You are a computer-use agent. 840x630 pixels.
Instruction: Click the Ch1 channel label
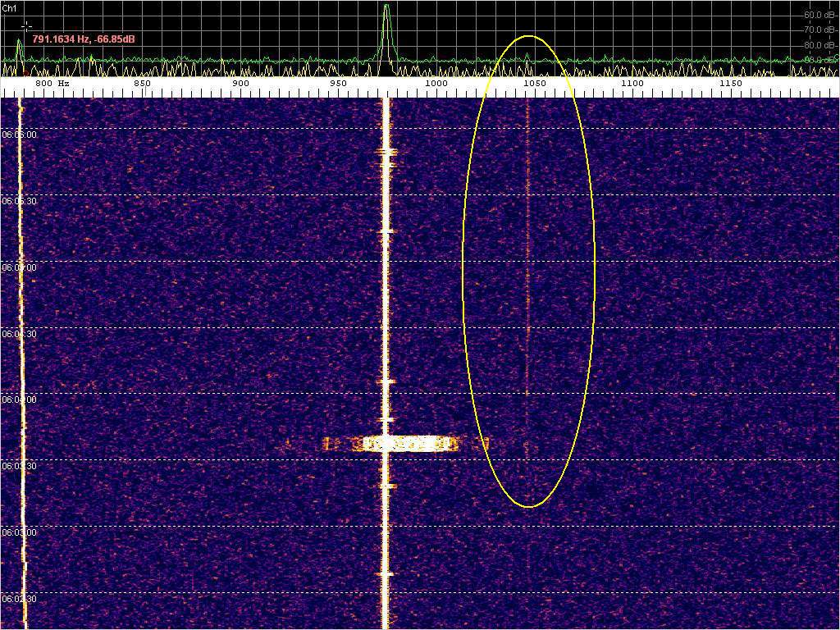[x=9, y=7]
